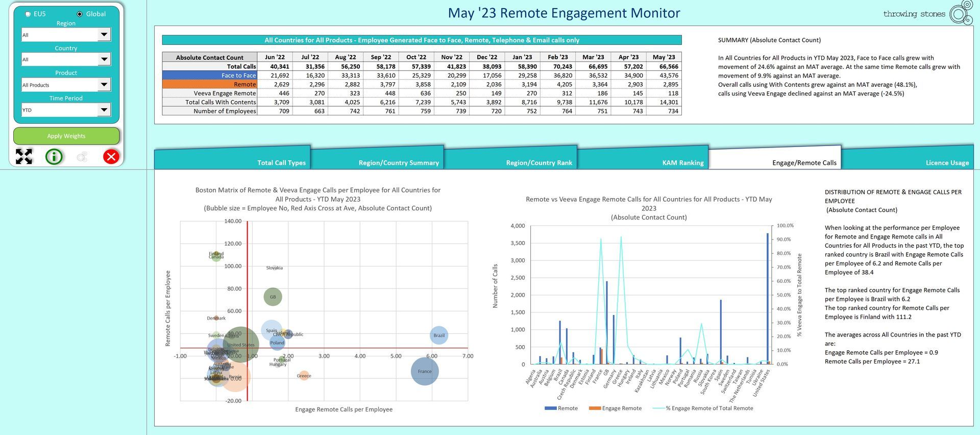The height and width of the screenshot is (435, 980).
Task: Click Total Calls value 66,566
Action: point(669,66)
